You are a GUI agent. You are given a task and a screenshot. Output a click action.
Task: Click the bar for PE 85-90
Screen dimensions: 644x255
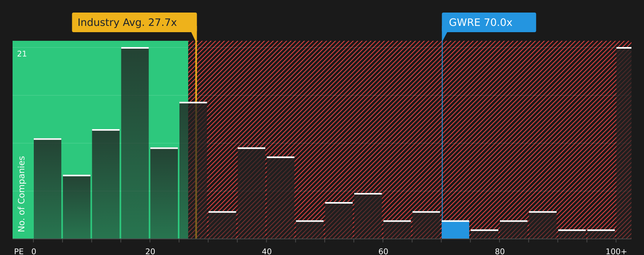pos(543,225)
